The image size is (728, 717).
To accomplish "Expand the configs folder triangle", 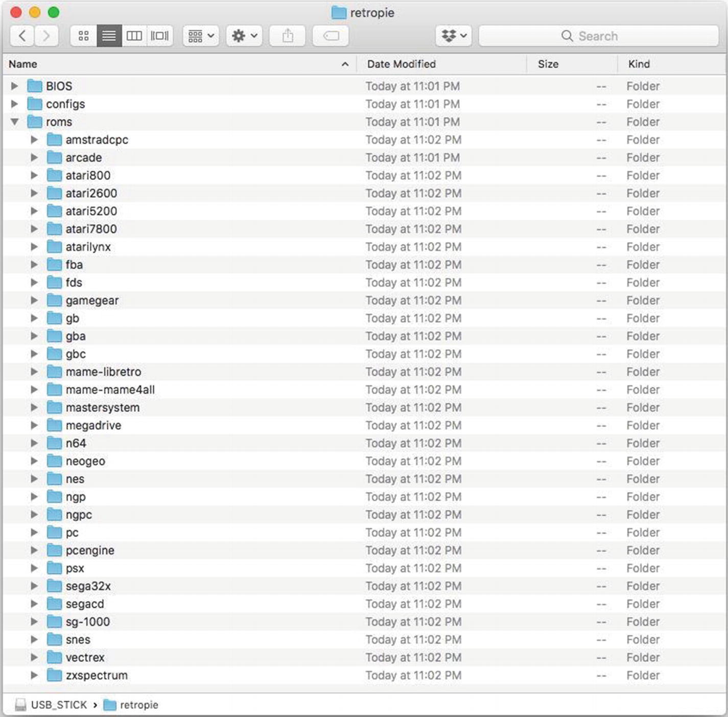I will (x=15, y=104).
